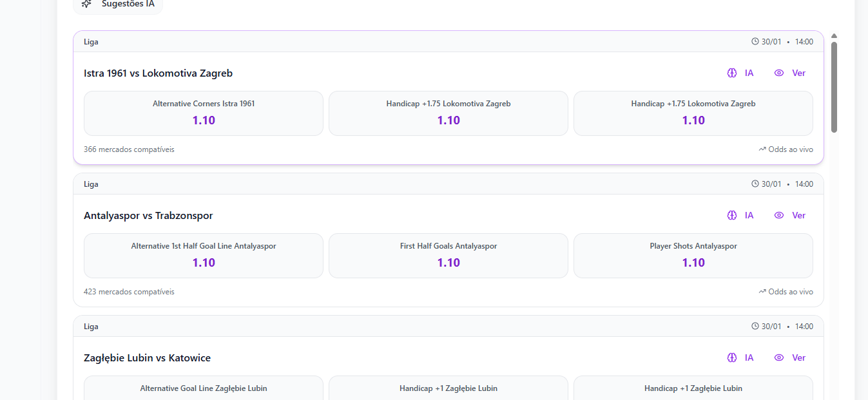Select the First Half Goals Antalyaspor odd
The width and height of the screenshot is (868, 400).
pyautogui.click(x=448, y=256)
